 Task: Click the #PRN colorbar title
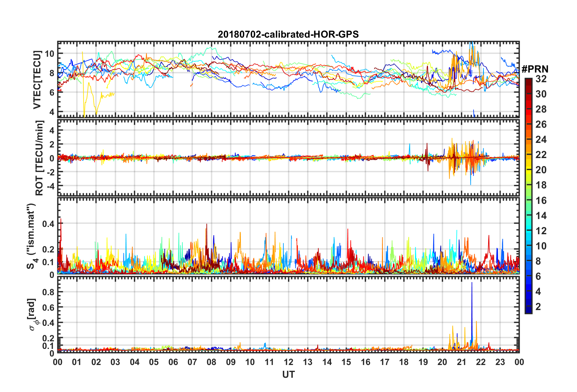pyautogui.click(x=535, y=69)
